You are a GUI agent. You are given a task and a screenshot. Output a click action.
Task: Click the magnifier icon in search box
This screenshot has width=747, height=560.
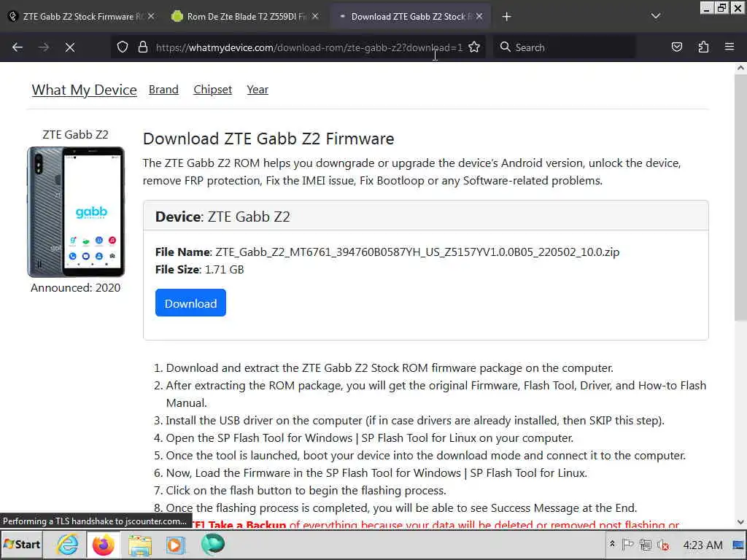(505, 47)
